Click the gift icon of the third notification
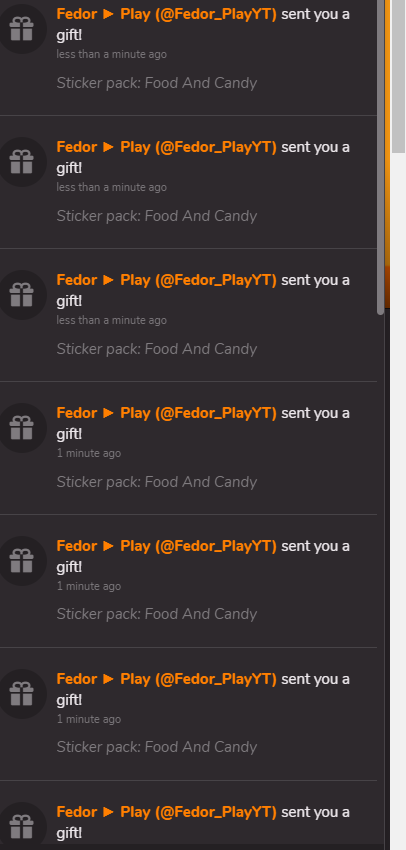The width and height of the screenshot is (406, 850). pyautogui.click(x=22, y=295)
